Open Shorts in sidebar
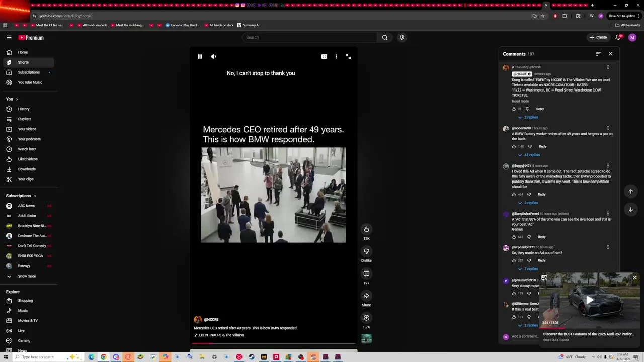Image resolution: width=644 pixels, height=362 pixels. 28,62
